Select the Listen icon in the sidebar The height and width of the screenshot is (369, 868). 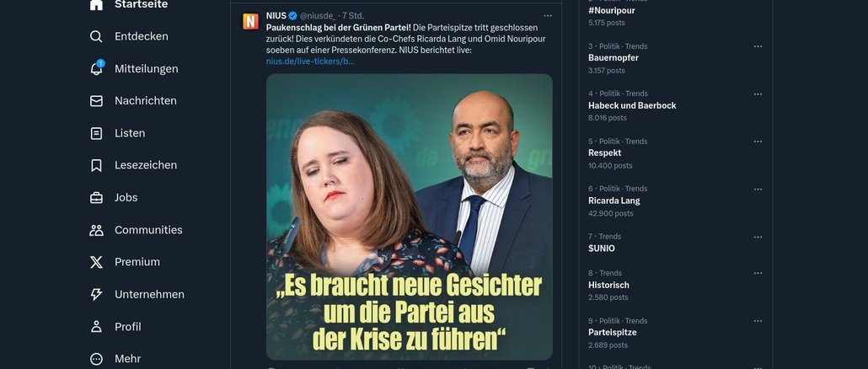[96, 133]
